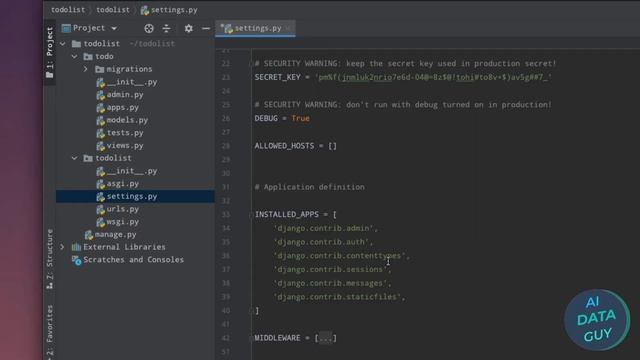Select settings.py in the project tree
The height and width of the screenshot is (360, 640).
[x=135, y=196]
